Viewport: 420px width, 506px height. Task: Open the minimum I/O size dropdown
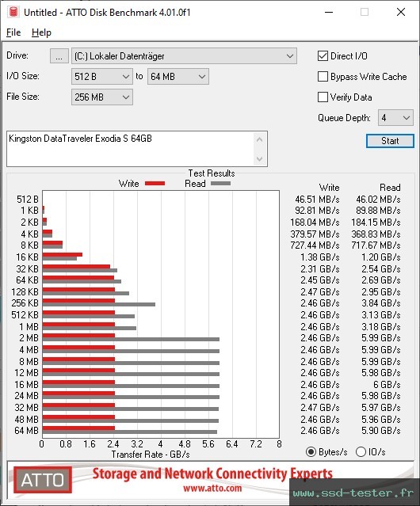(102, 77)
